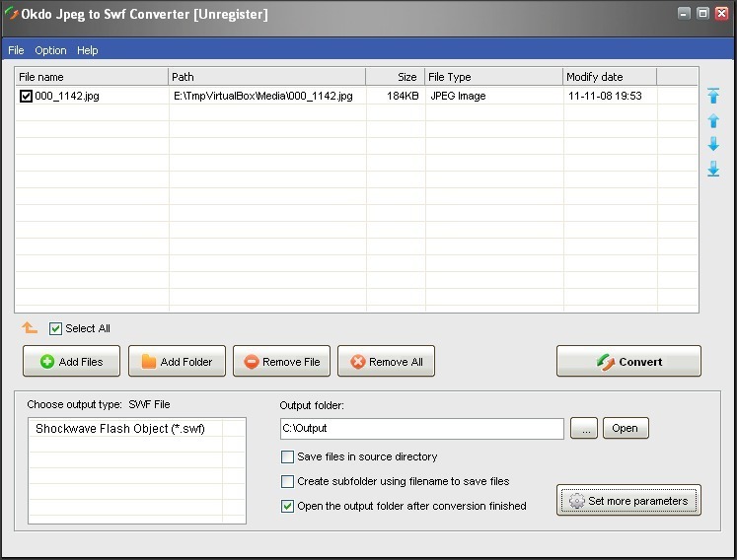737x560 pixels.
Task: Click the Remove All button
Action: 386,361
